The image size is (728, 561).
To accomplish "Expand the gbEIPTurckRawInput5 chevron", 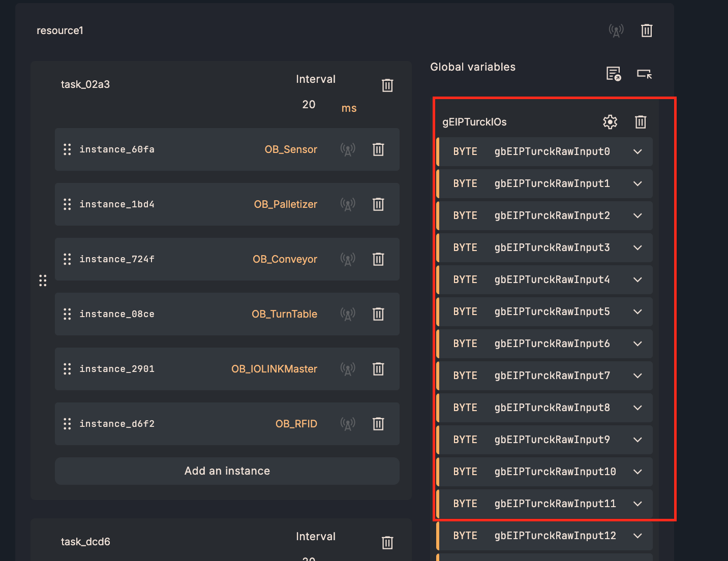I will point(638,311).
